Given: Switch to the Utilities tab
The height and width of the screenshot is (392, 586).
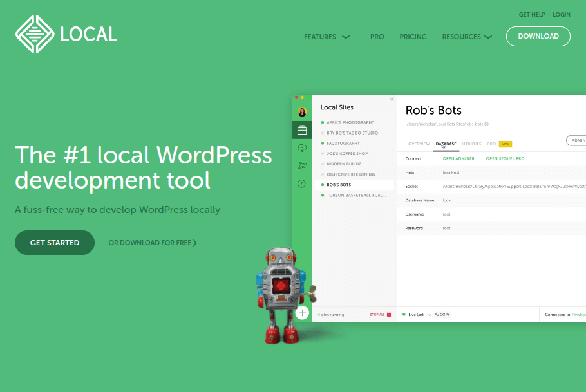Looking at the screenshot, I should tap(471, 144).
